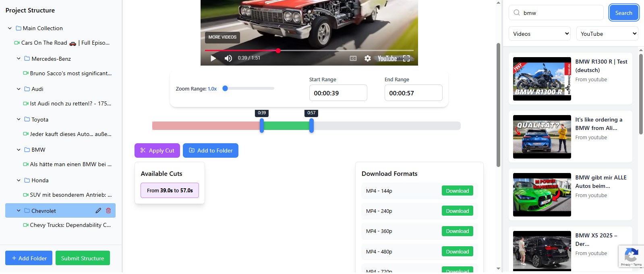The image size is (644, 274).
Task: Click the title BMW gibt mir ALLE Autos
Action: tap(601, 181)
